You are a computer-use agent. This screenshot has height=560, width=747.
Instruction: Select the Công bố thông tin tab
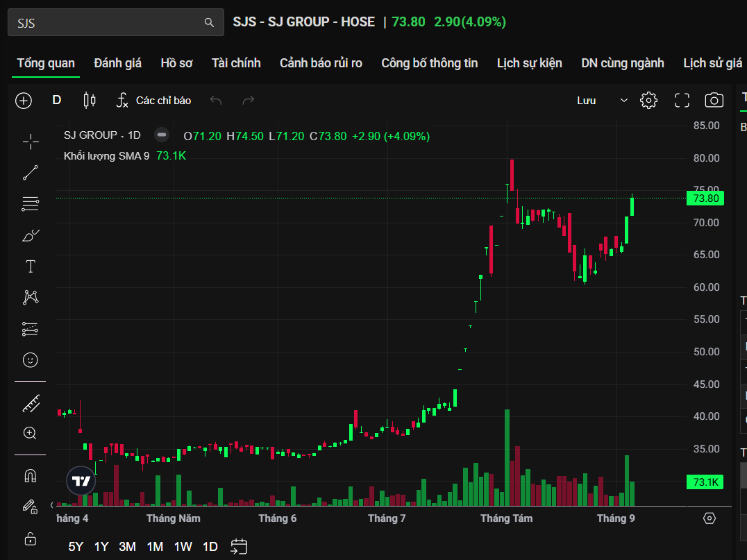pyautogui.click(x=429, y=63)
